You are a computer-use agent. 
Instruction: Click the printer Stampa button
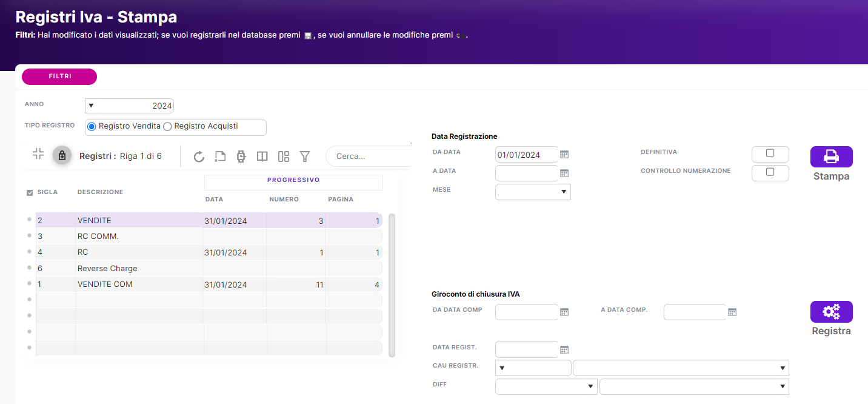click(831, 157)
